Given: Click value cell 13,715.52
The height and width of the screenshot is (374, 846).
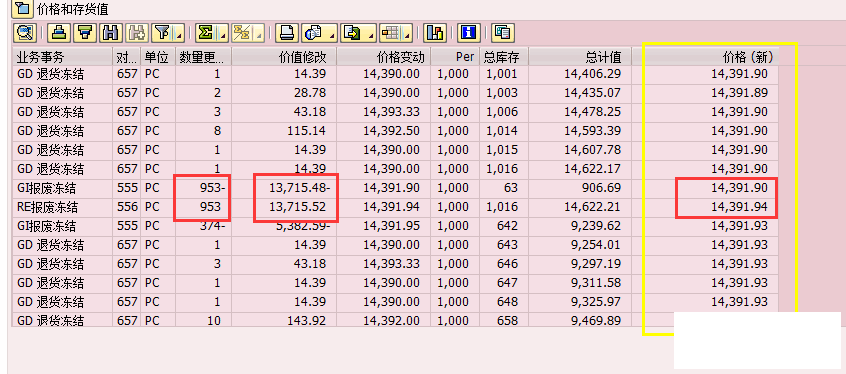Looking at the screenshot, I should (284, 207).
